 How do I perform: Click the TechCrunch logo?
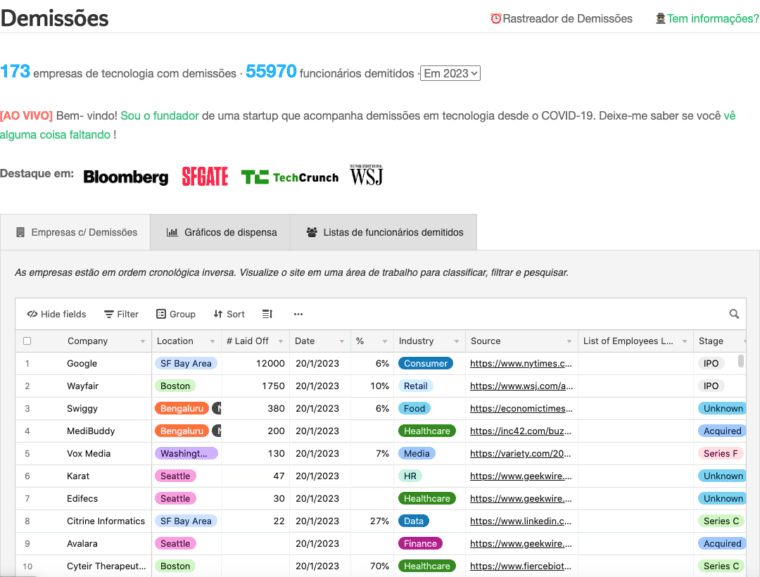(x=290, y=177)
